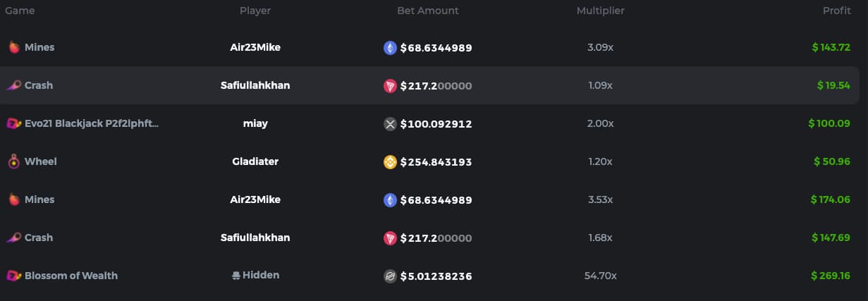The image size is (868, 301).
Task: Click the Ethereum coin icon beside Air23Mike's 3.09x bet
Action: pyautogui.click(x=390, y=48)
